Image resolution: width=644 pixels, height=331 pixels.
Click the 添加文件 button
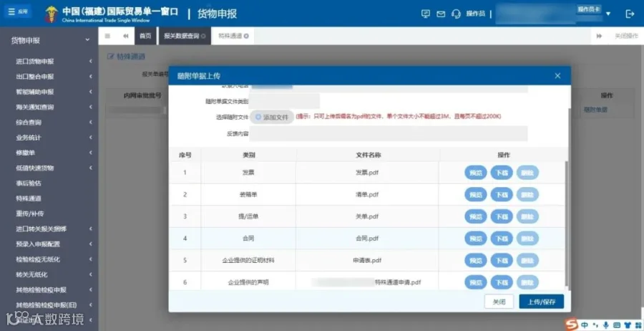[273, 117]
